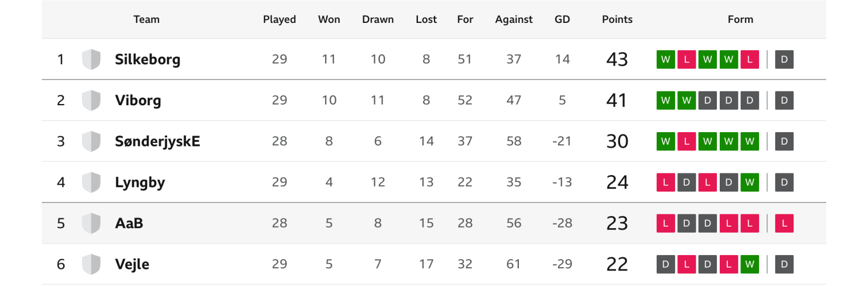Click Silkeborg's first green W form badge
The width and height of the screenshot is (868, 286).
[665, 59]
